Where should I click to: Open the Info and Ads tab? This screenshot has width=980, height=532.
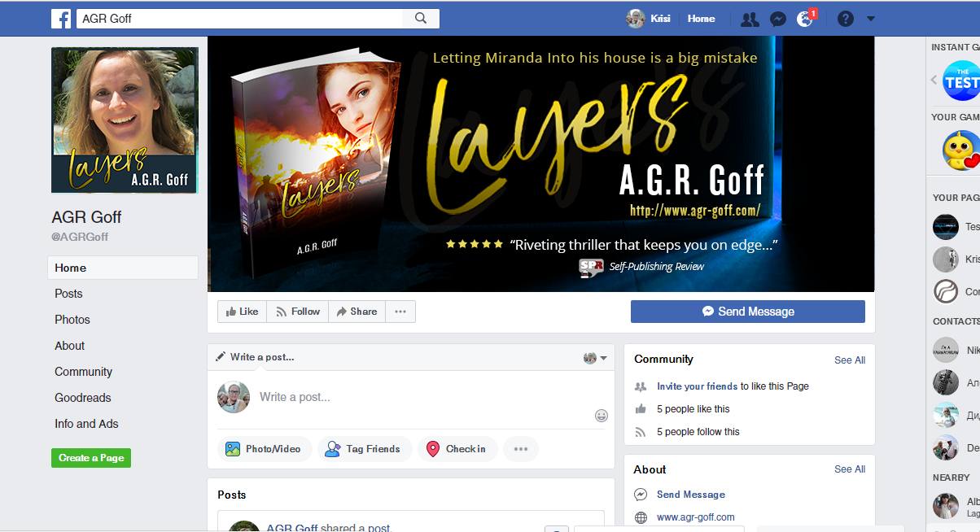coord(86,424)
